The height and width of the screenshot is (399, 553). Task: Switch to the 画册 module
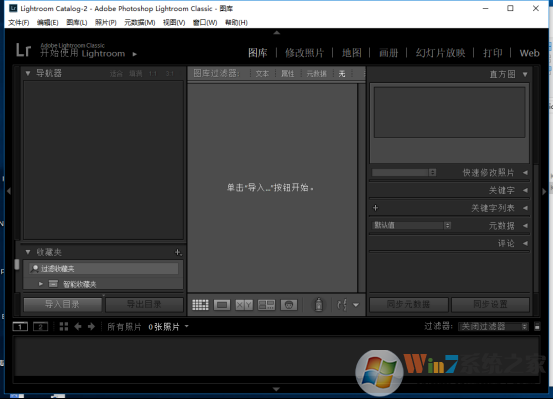389,53
